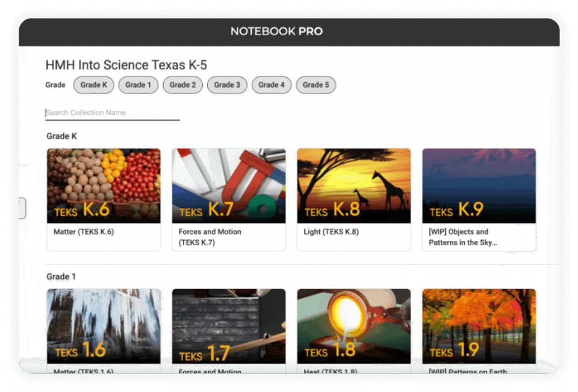578x392 pixels.
Task: Expand the left-edge drawer handle
Action: (22, 207)
